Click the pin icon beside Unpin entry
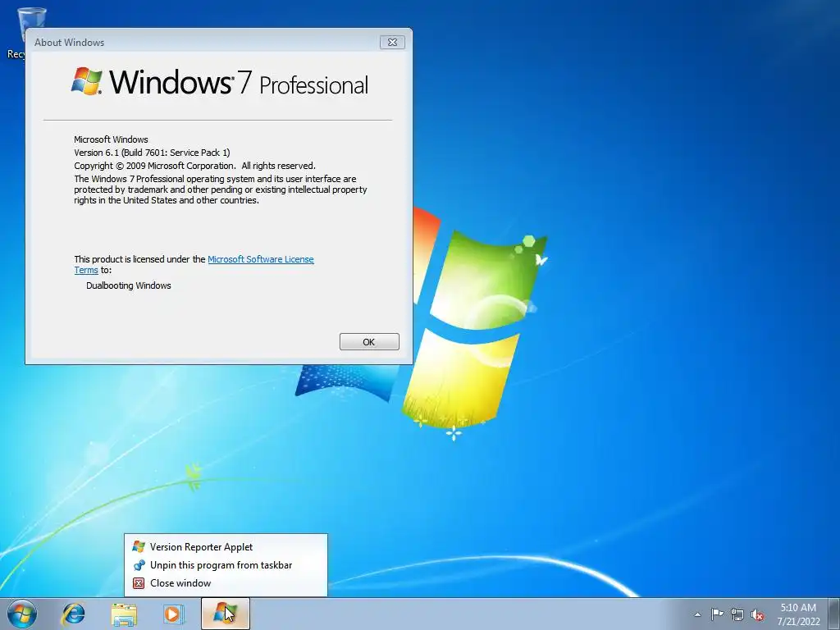840x630 pixels. click(x=139, y=565)
